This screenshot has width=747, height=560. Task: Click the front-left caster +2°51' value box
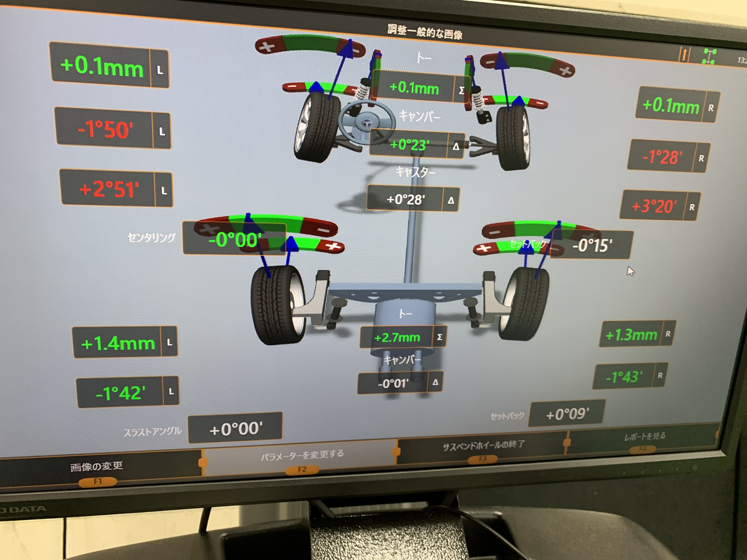coord(109,189)
